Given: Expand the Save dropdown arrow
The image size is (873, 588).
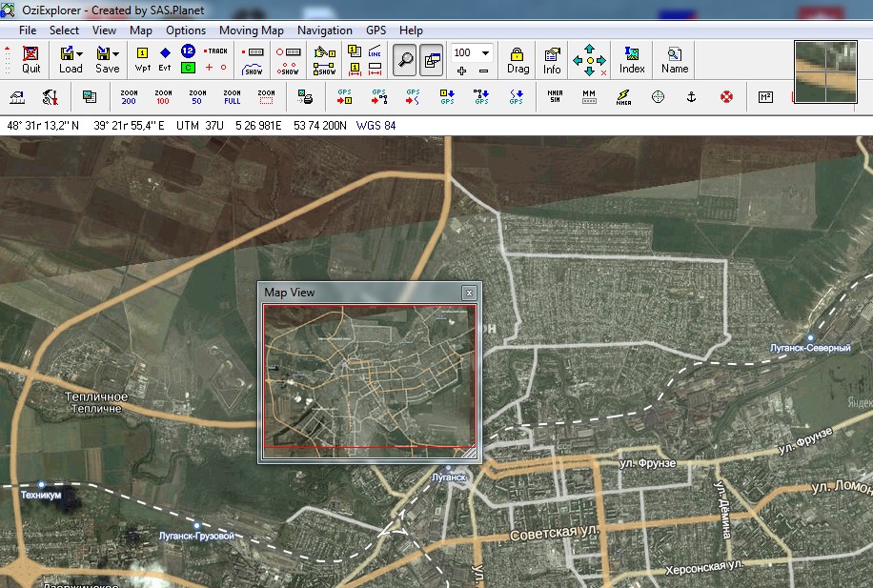Looking at the screenshot, I should tap(116, 54).
